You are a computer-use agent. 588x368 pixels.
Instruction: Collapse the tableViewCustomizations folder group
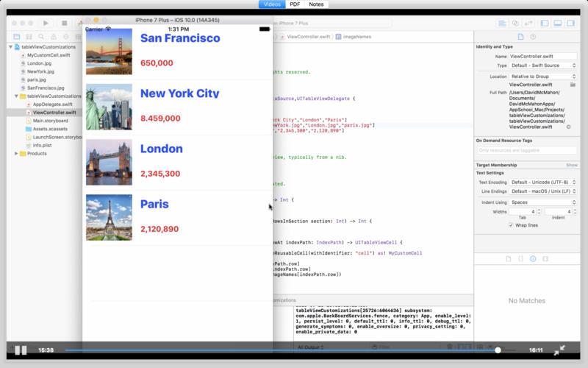click(16, 96)
